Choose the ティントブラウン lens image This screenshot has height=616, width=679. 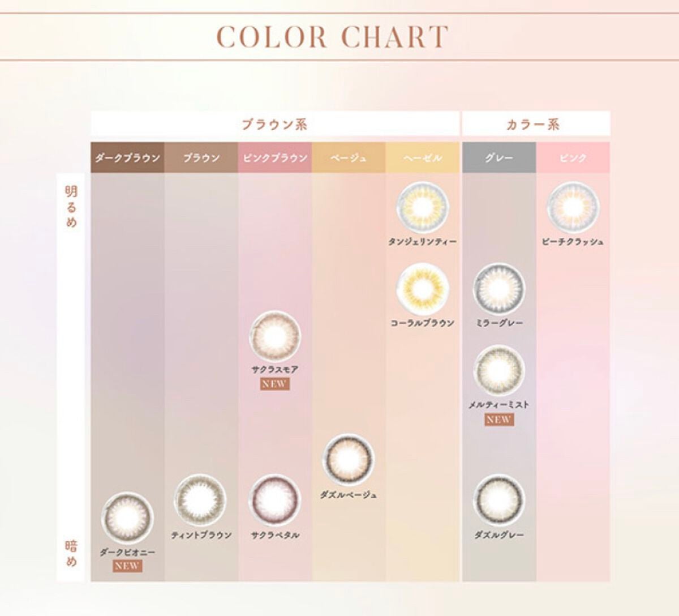201,500
